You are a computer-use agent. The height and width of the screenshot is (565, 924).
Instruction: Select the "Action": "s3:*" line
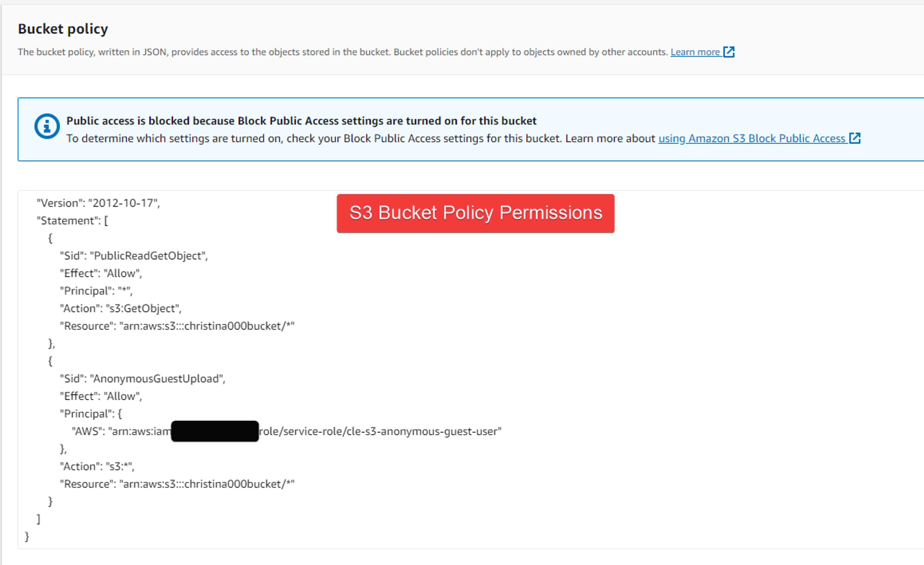tap(97, 467)
